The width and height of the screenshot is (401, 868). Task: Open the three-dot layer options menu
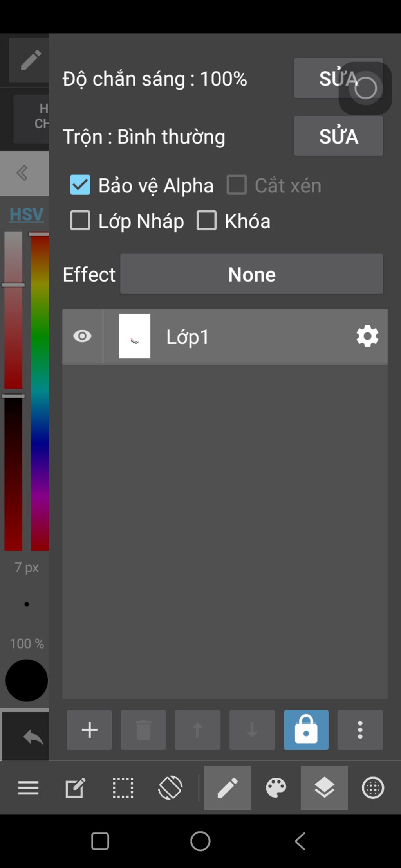point(360,730)
